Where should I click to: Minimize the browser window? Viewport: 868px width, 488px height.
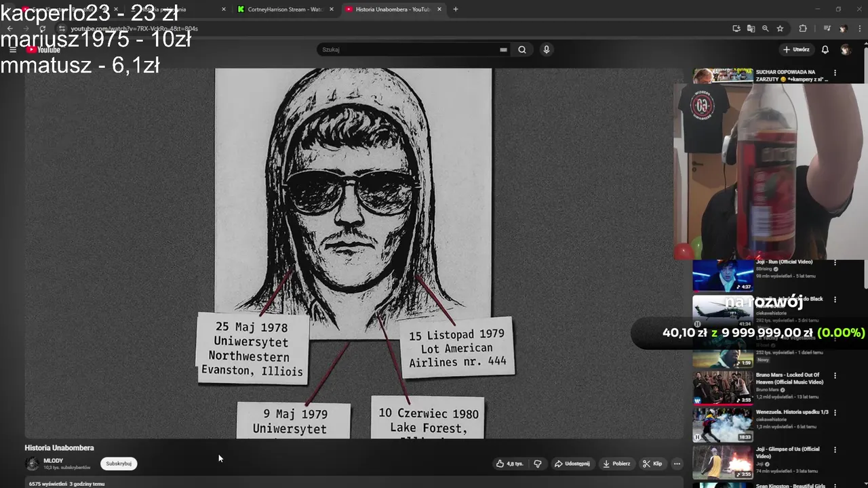[x=818, y=9]
